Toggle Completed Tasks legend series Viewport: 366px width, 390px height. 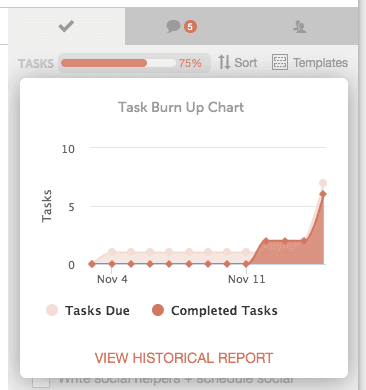tap(215, 310)
